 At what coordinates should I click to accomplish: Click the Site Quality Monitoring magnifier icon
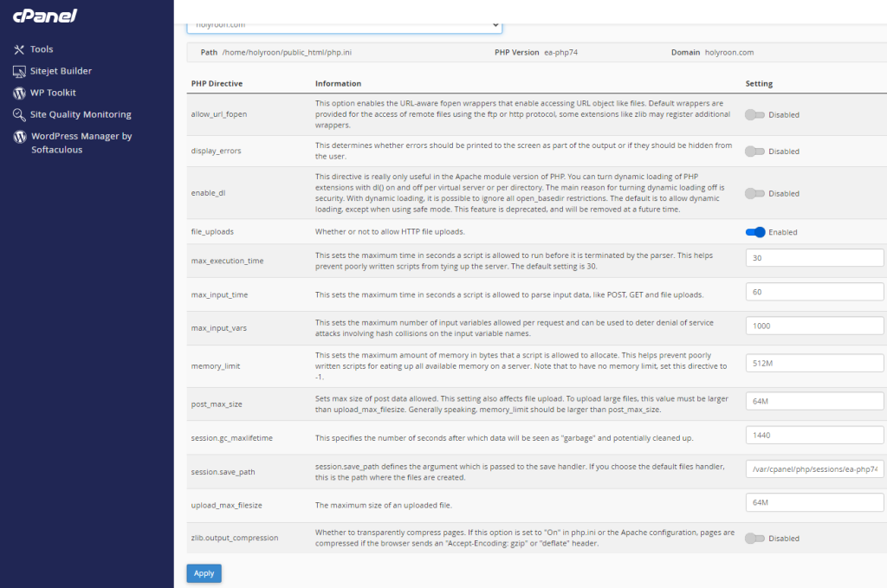[x=20, y=114]
